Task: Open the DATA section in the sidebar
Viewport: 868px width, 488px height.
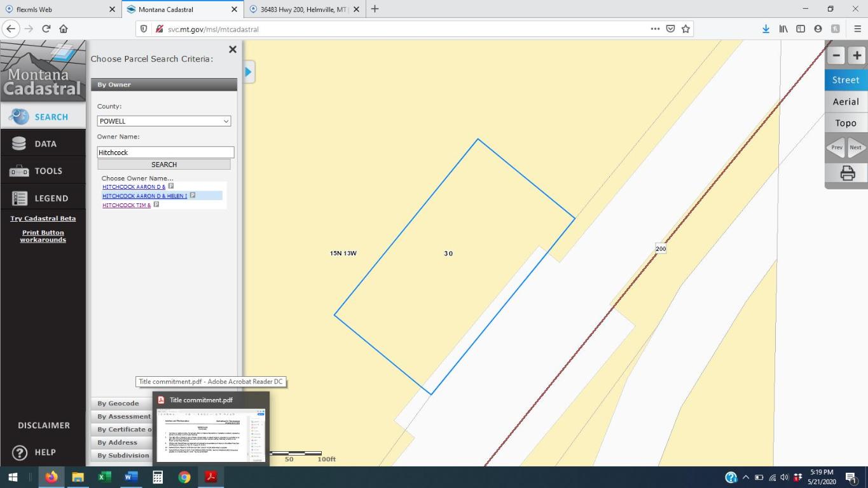Action: pyautogui.click(x=43, y=144)
